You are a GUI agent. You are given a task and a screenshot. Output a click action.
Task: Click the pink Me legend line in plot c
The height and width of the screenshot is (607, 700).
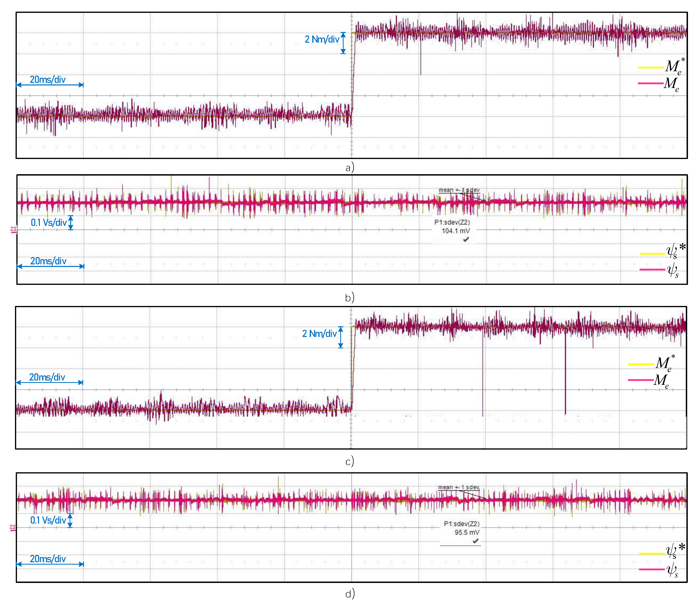[640, 380]
